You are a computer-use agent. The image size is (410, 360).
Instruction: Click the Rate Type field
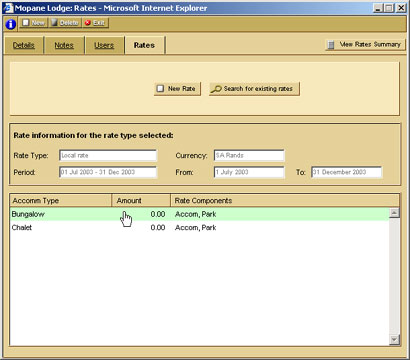108,155
